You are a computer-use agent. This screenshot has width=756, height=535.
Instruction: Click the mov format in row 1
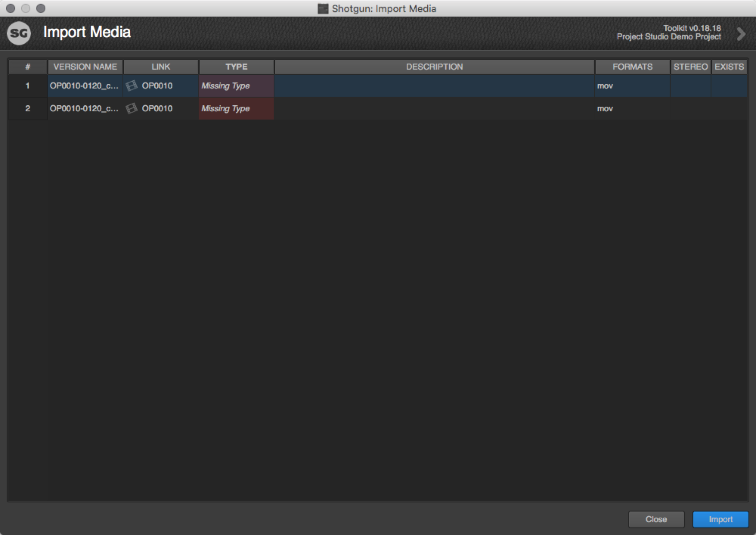pyautogui.click(x=605, y=86)
